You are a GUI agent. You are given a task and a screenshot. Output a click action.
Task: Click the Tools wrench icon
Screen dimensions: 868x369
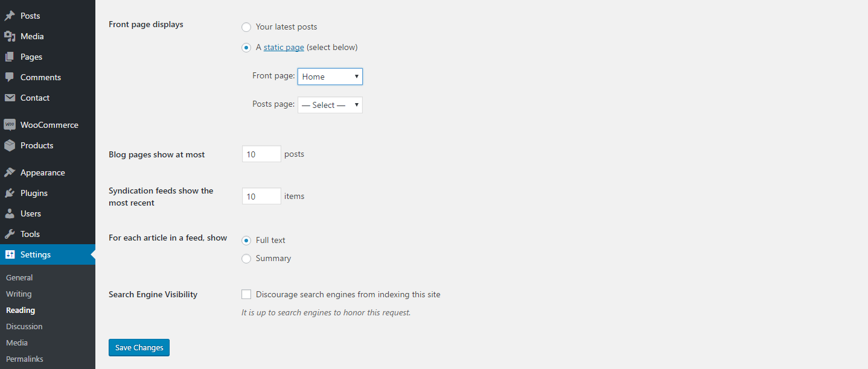point(10,234)
